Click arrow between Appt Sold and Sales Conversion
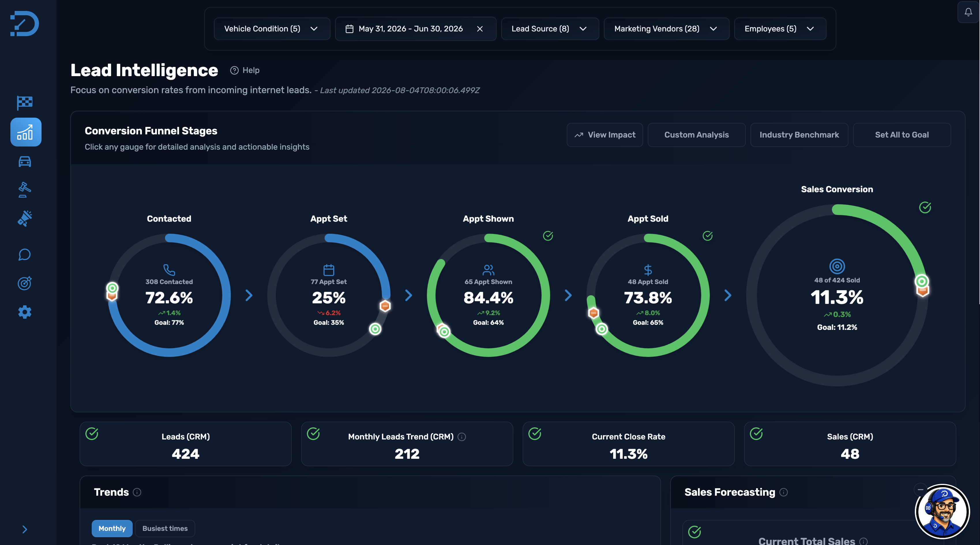The width and height of the screenshot is (980, 545). pyautogui.click(x=728, y=295)
